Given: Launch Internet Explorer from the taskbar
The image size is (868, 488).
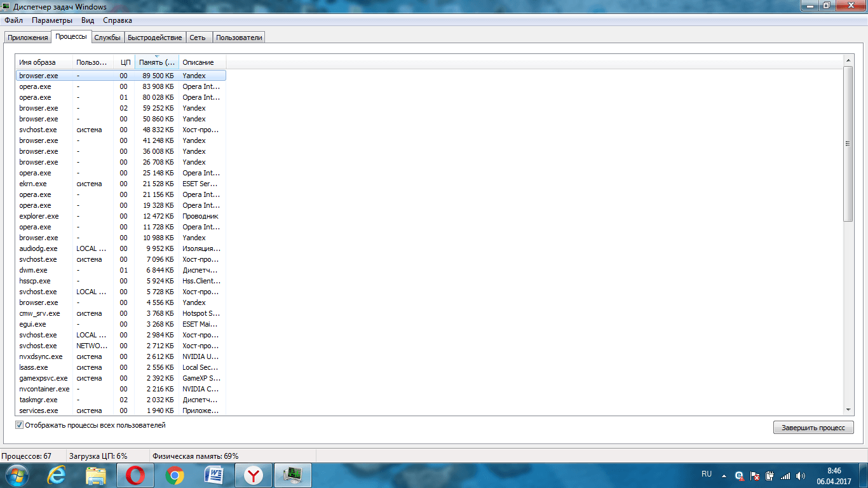Looking at the screenshot, I should 58,475.
